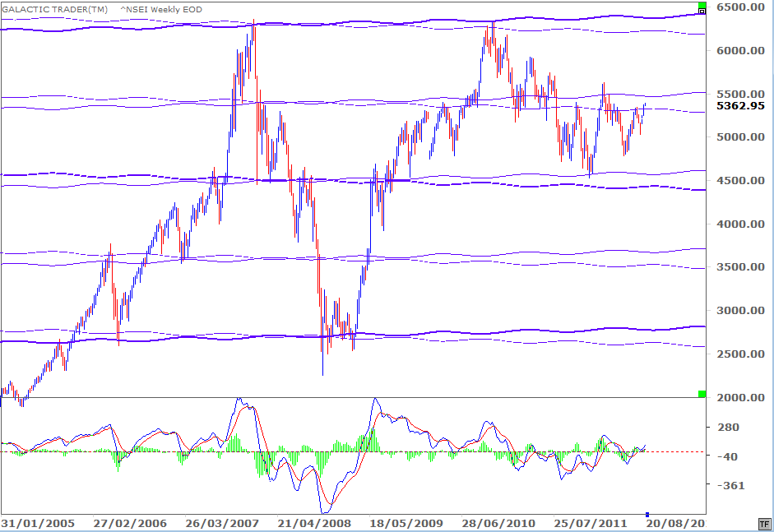This screenshot has width=774, height=532.
Task: Click the 18/05/2009 date label
Action: pyautogui.click(x=407, y=523)
